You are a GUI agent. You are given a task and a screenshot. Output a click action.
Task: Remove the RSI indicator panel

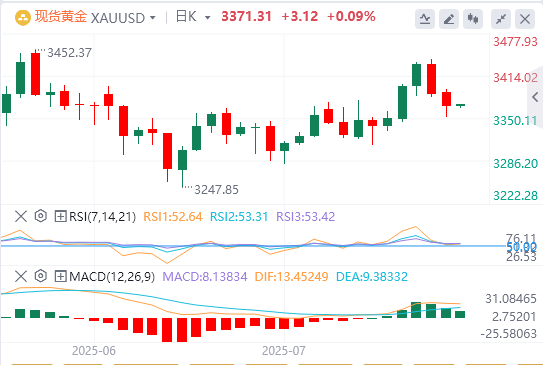(21, 216)
